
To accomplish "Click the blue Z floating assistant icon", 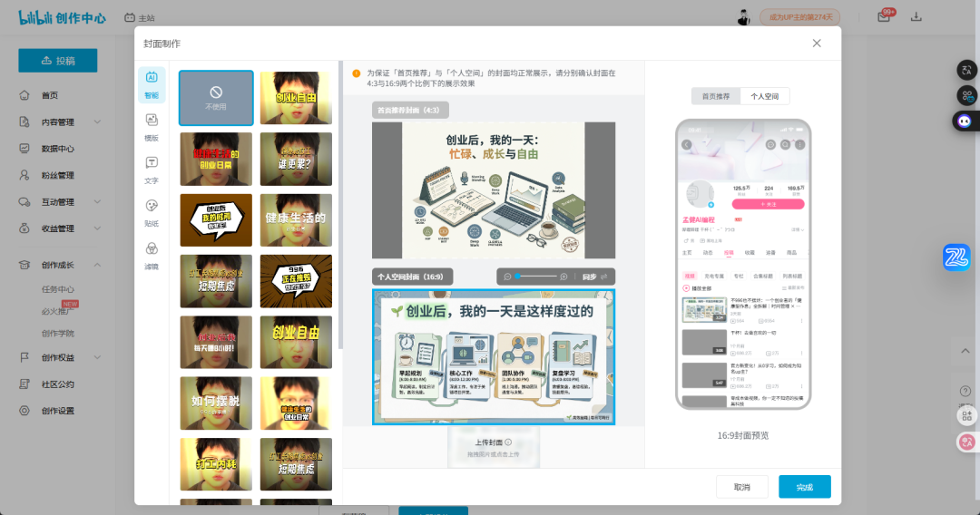I will tap(956, 257).
